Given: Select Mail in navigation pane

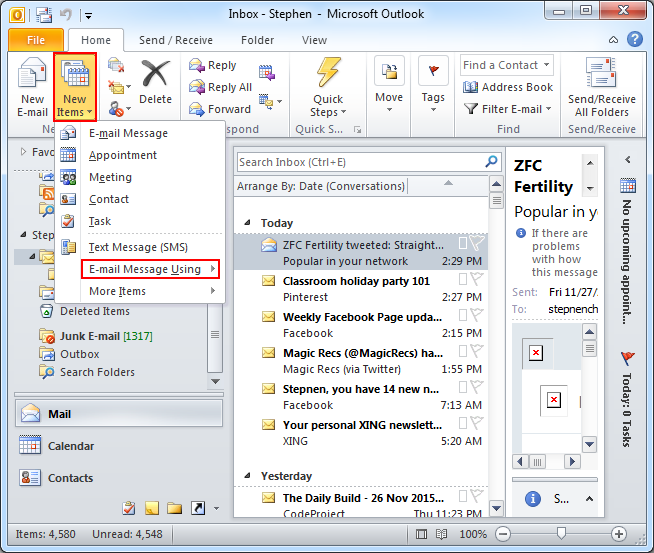Looking at the screenshot, I should [x=119, y=414].
